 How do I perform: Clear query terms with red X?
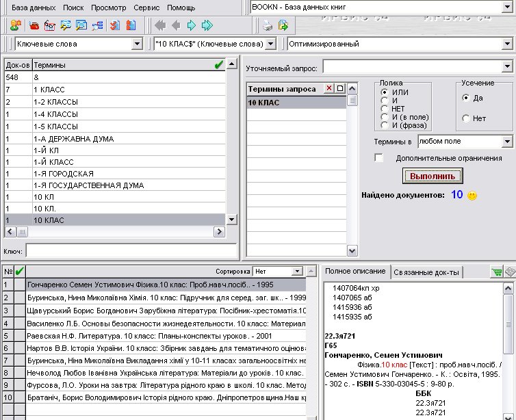(x=328, y=88)
